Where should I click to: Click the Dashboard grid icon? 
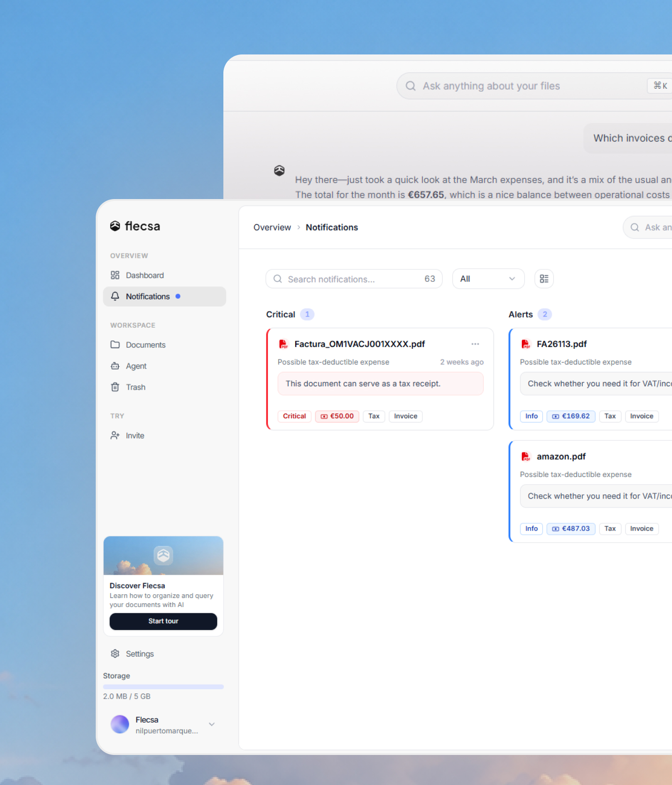pos(115,275)
